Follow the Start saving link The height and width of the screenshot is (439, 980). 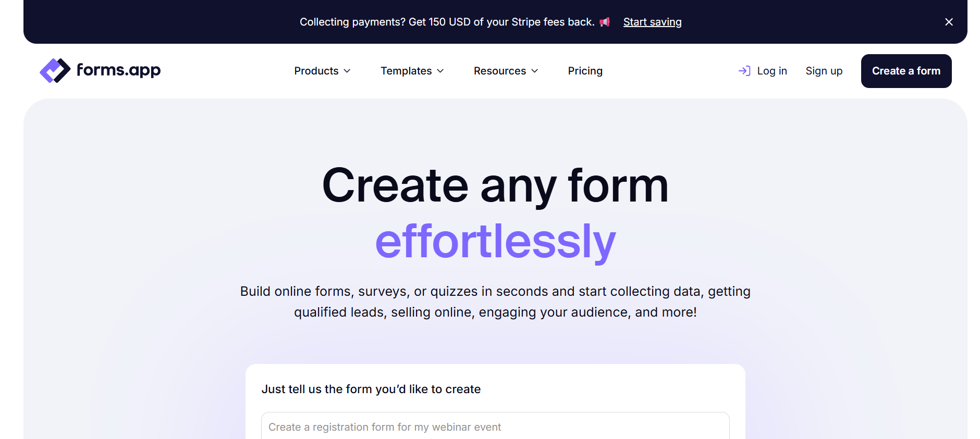(652, 22)
